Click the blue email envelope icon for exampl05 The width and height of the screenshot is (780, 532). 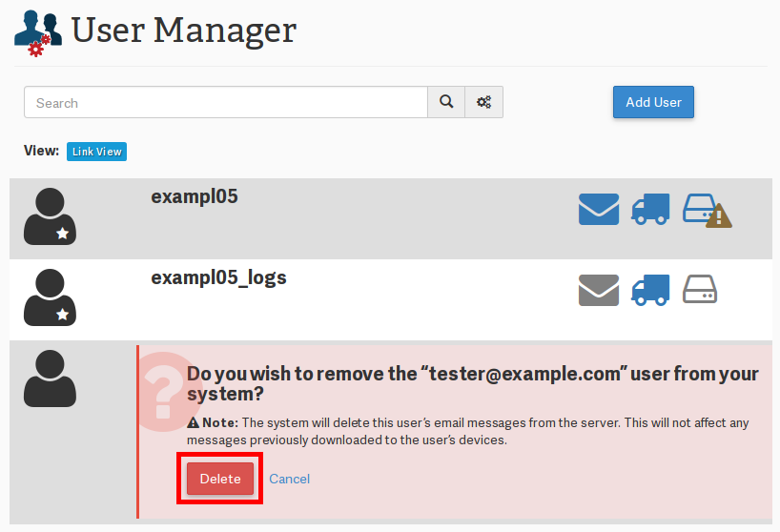(x=599, y=210)
